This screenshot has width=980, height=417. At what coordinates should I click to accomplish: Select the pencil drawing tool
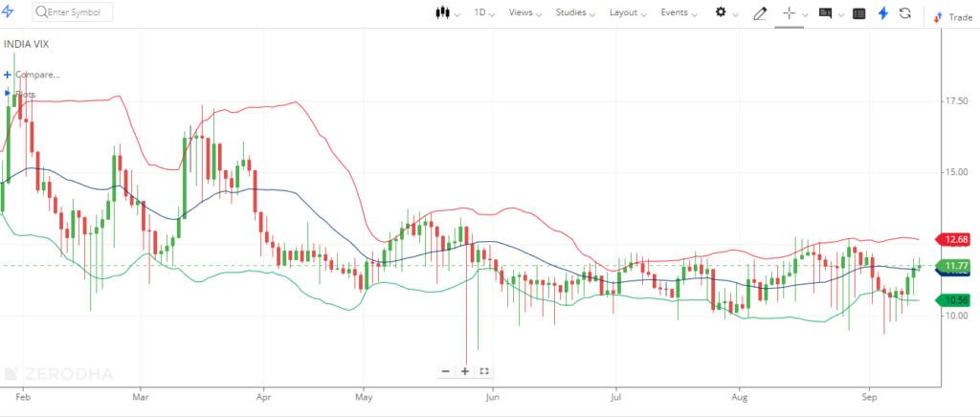coord(760,13)
